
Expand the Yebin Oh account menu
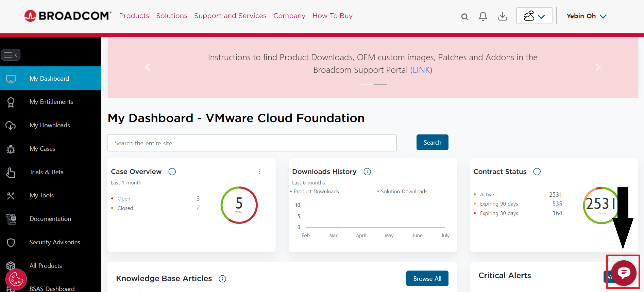tap(586, 16)
